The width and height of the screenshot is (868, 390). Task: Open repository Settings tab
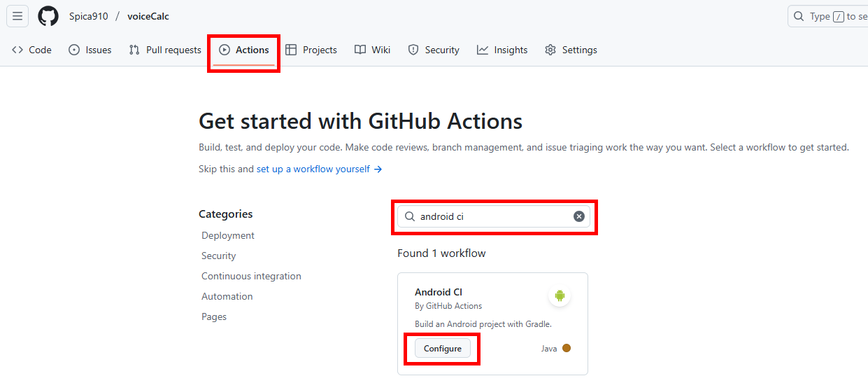pos(571,50)
